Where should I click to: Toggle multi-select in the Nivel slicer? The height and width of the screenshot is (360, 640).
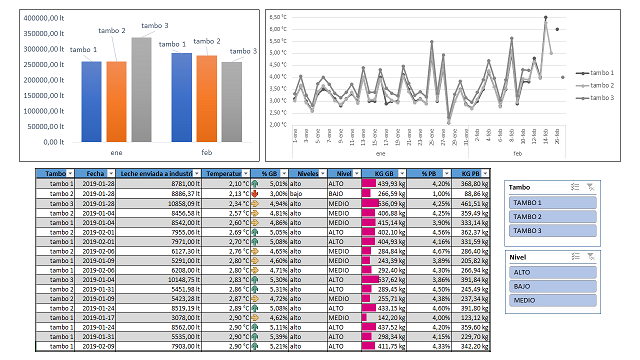point(575,257)
